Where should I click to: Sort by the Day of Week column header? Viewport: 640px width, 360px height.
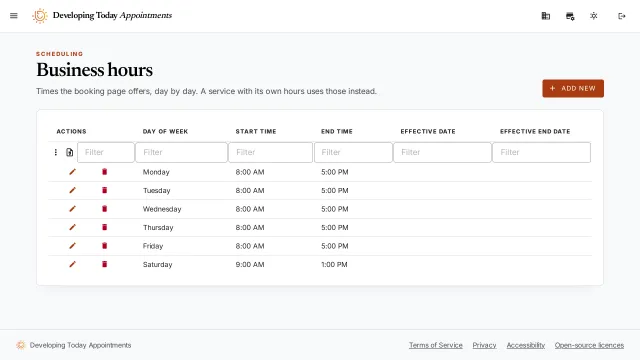tap(165, 131)
